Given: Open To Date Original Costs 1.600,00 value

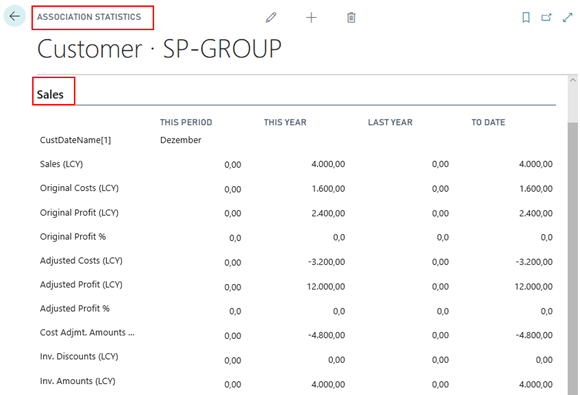Looking at the screenshot, I should (536, 189).
